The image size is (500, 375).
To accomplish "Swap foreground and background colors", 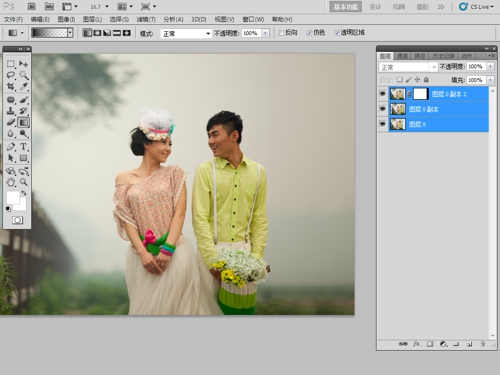I will pyautogui.click(x=24, y=193).
